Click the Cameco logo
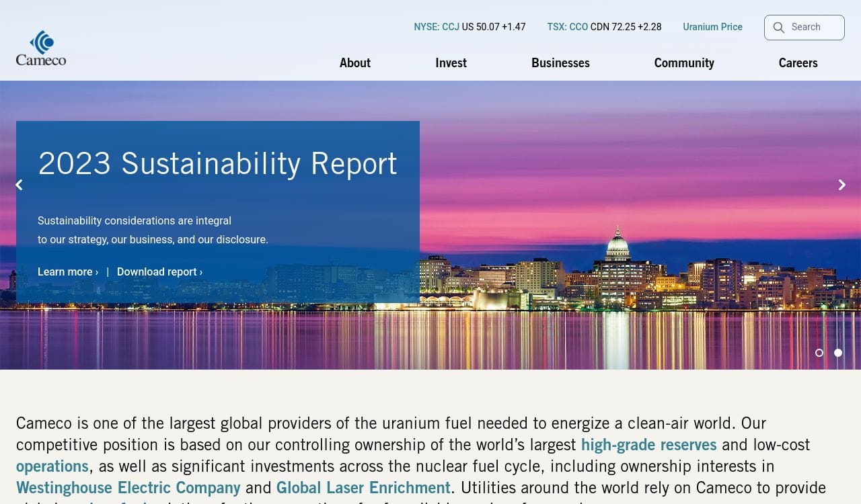Image resolution: width=861 pixels, height=504 pixels. click(x=41, y=48)
